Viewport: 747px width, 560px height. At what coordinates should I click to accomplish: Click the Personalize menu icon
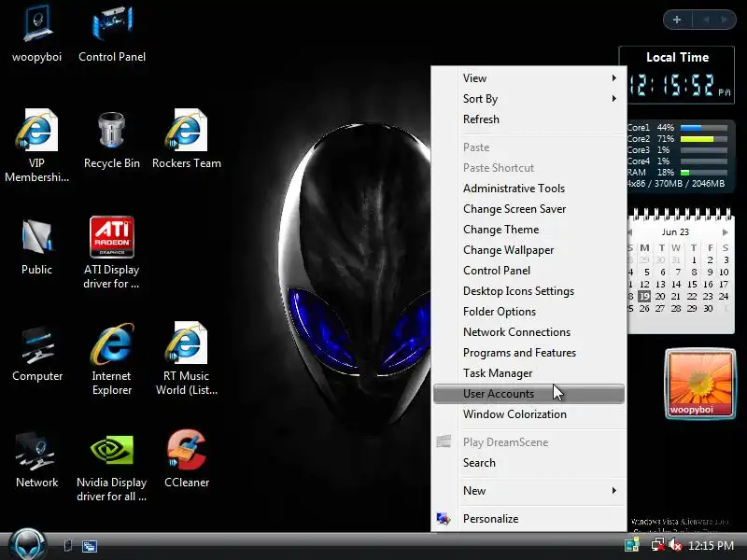(444, 519)
